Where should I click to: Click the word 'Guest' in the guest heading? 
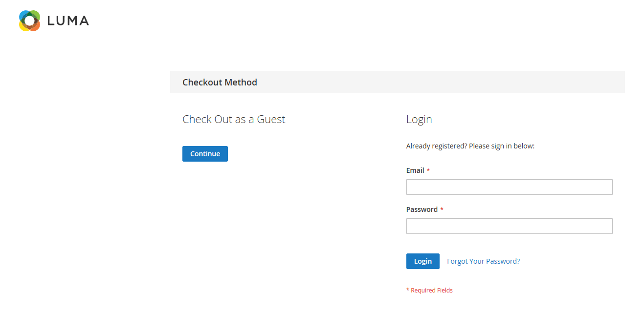point(271,120)
